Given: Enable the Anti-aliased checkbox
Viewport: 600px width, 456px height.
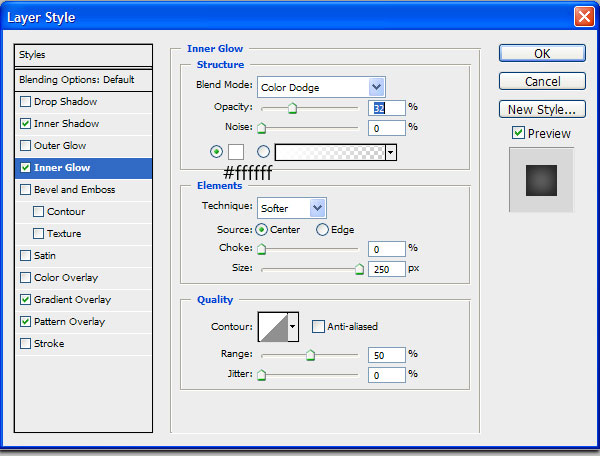Looking at the screenshot, I should pyautogui.click(x=318, y=326).
